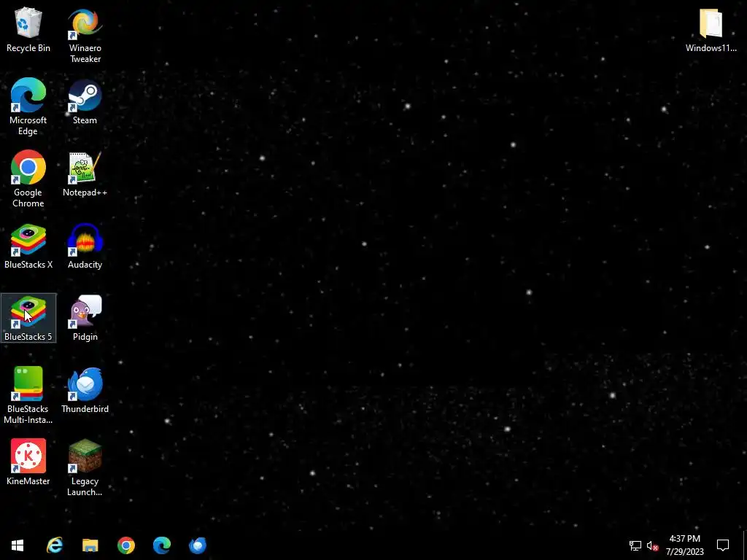Click the network status tray icon
The image size is (747, 560).
(x=635, y=545)
